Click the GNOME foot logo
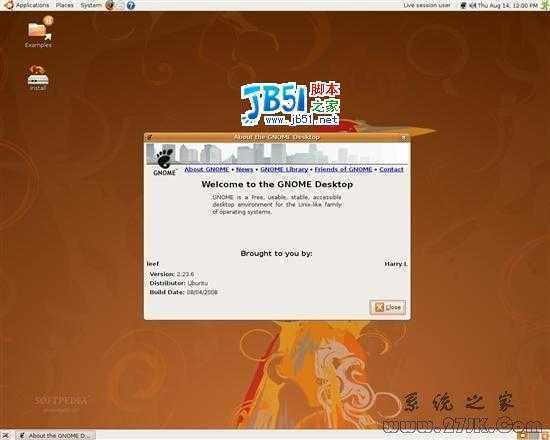 pyautogui.click(x=165, y=162)
